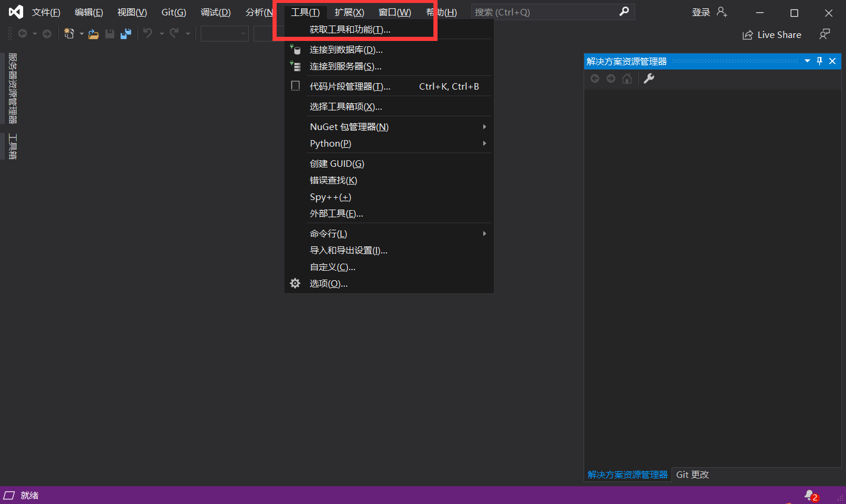Navigate back using Solution Explorer back arrow
Image resolution: width=846 pixels, height=504 pixels.
click(x=595, y=78)
